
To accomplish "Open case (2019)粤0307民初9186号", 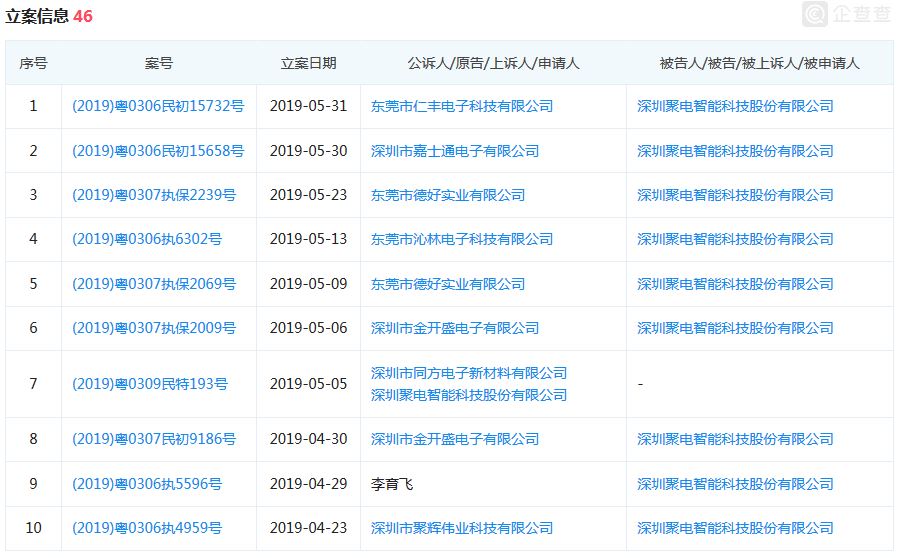I will [x=154, y=439].
